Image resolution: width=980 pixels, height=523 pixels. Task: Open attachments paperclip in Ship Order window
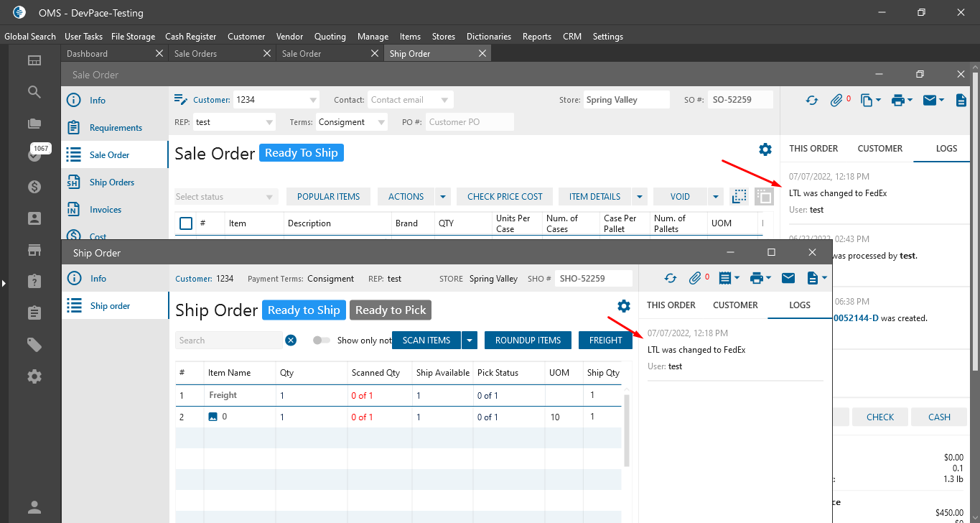click(695, 278)
